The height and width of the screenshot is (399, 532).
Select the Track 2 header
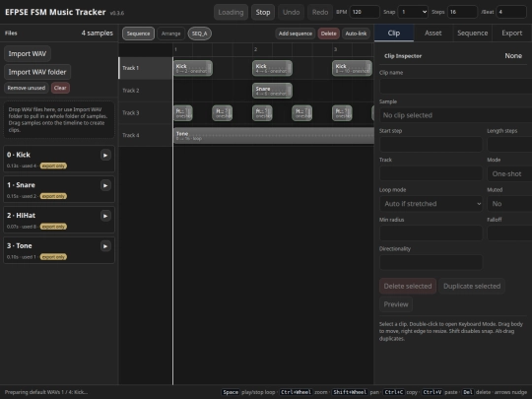click(146, 91)
